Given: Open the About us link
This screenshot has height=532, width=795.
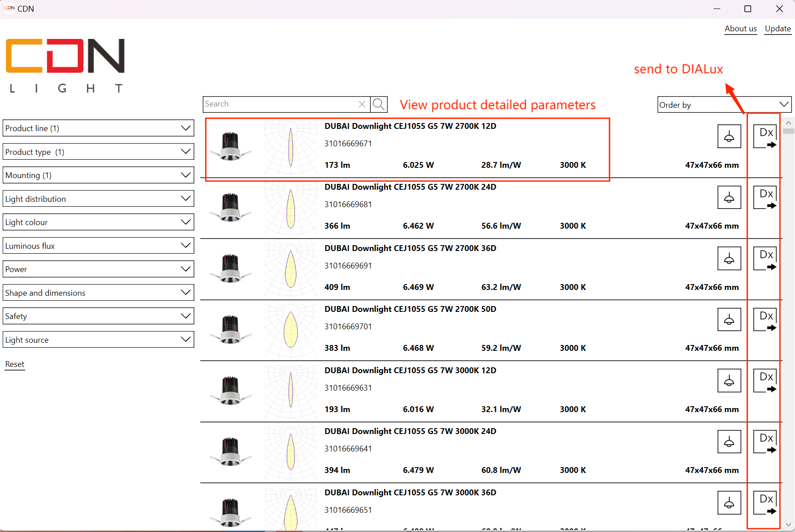Looking at the screenshot, I should coord(740,29).
